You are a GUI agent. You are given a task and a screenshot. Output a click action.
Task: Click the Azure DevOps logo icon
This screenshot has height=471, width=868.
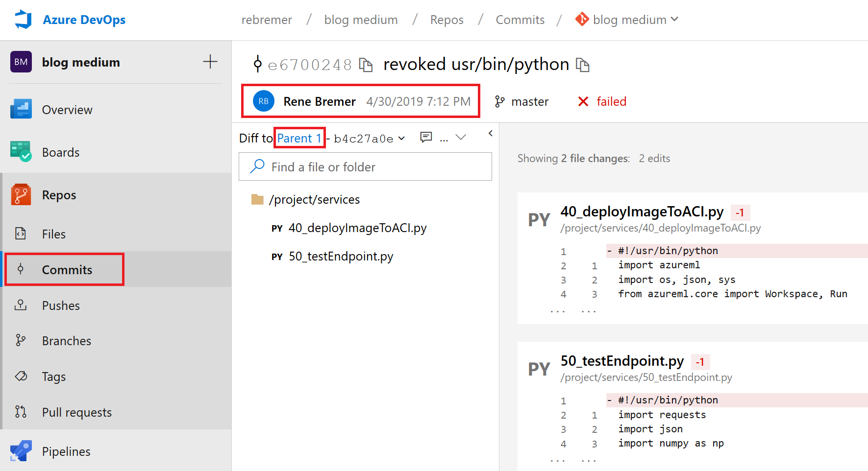point(23,20)
